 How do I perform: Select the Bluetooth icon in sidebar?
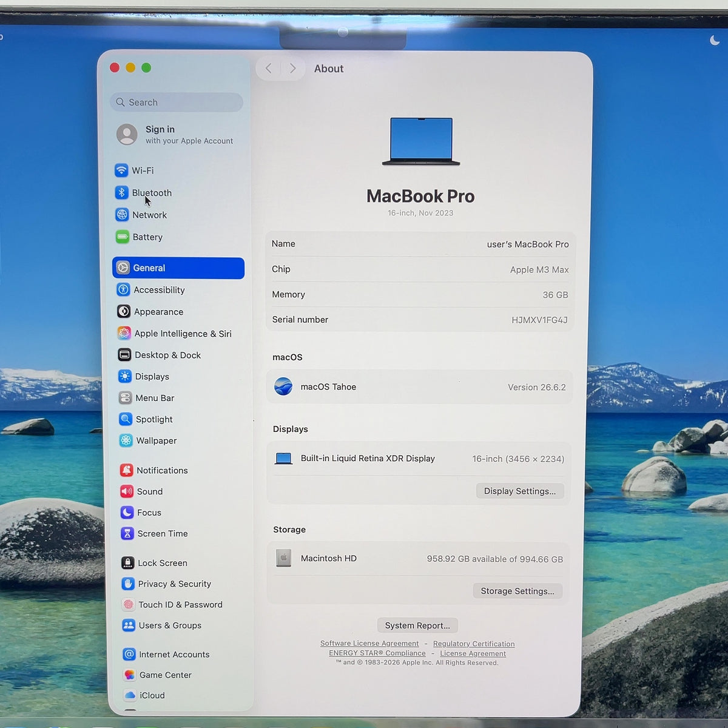121,192
